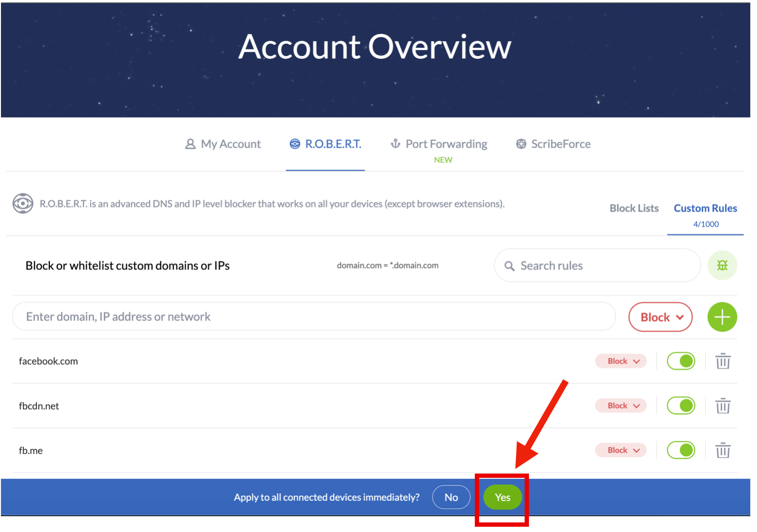
Task: Click the ScribeForce tab icon
Action: click(x=521, y=144)
